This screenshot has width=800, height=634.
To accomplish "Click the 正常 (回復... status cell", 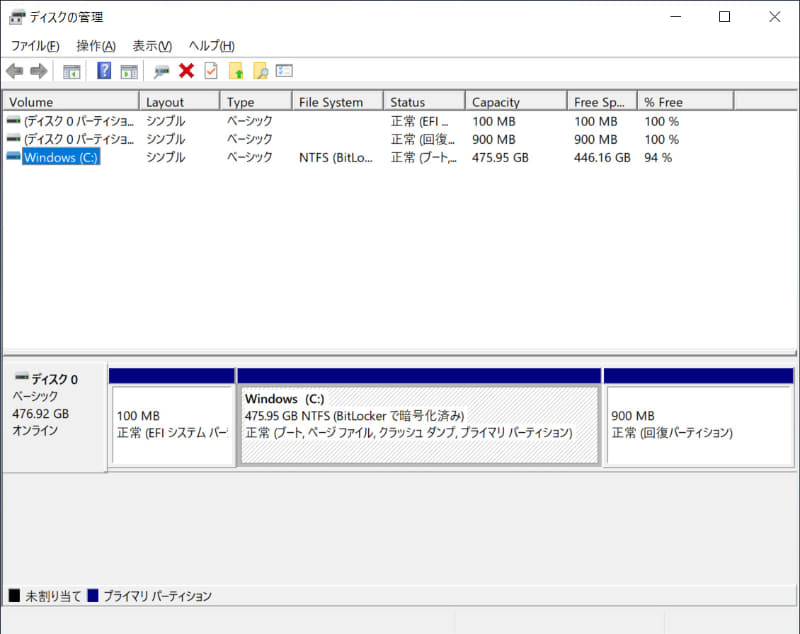I will pos(422,139).
